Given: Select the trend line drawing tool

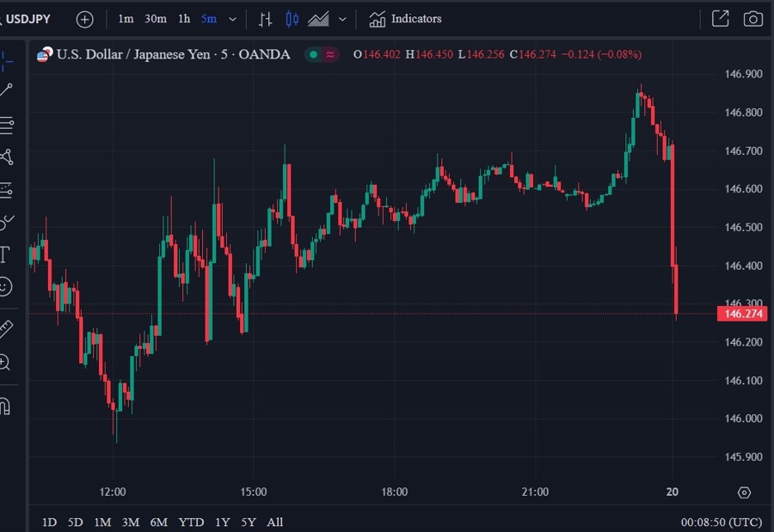Looking at the screenshot, I should [x=6, y=90].
